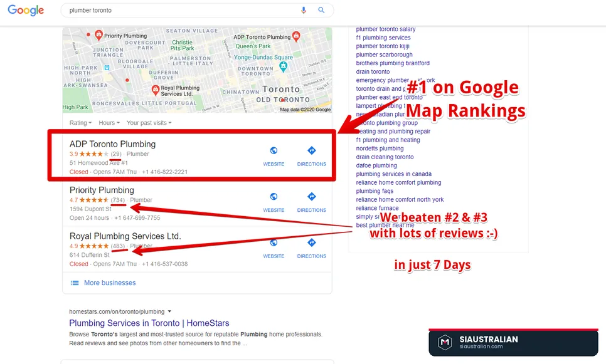Click the Google logo

[x=26, y=11]
